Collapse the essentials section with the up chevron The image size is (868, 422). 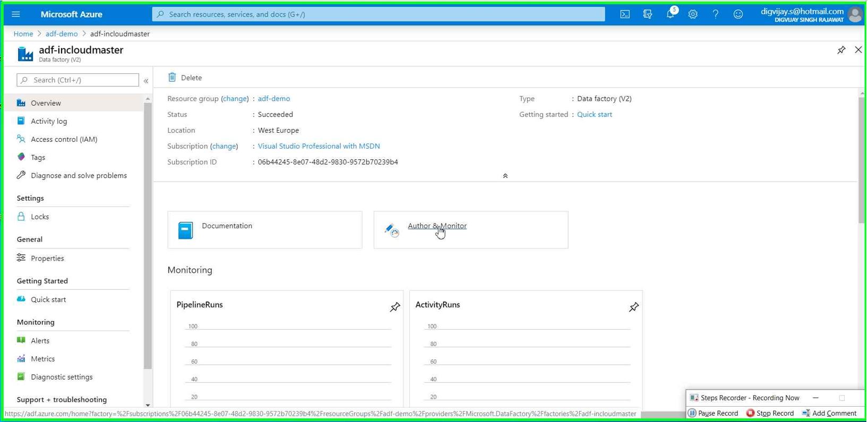(505, 176)
